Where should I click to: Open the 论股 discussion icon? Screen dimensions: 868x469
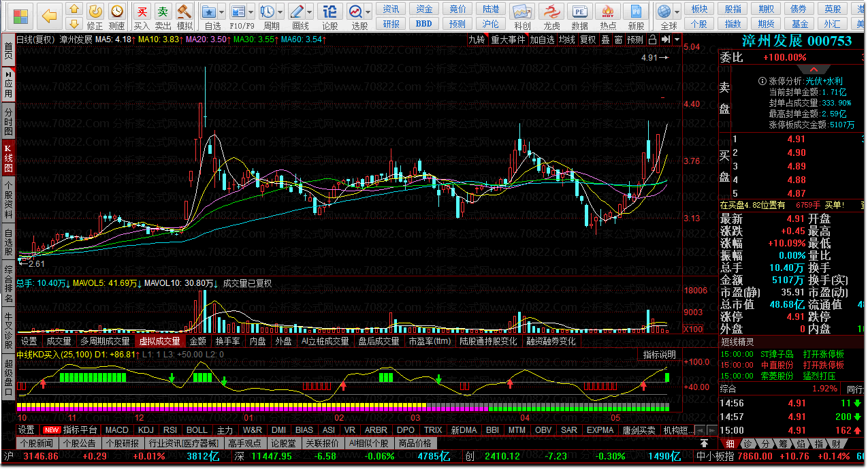click(329, 12)
